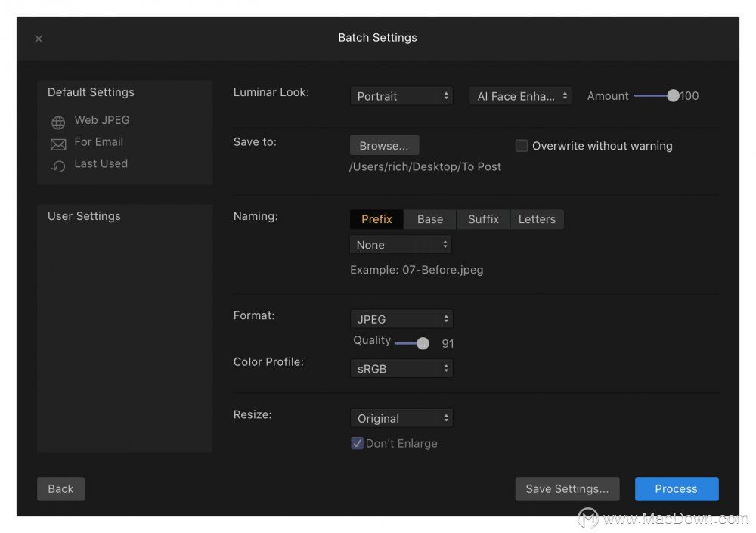The width and height of the screenshot is (756, 533).
Task: Click the Quality slider handle
Action: pos(423,343)
